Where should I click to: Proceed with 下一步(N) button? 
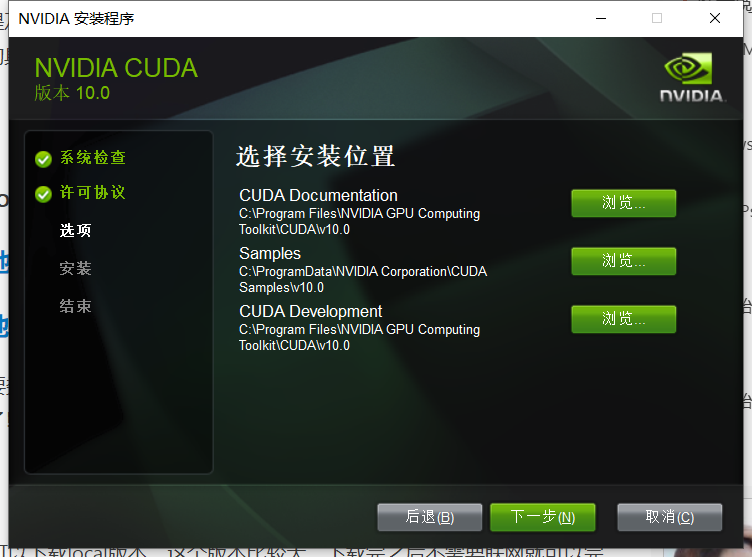(x=543, y=517)
